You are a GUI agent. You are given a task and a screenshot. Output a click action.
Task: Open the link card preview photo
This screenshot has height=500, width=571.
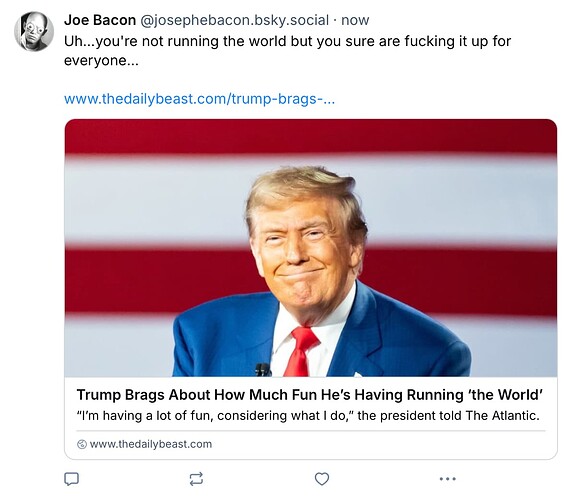(311, 248)
